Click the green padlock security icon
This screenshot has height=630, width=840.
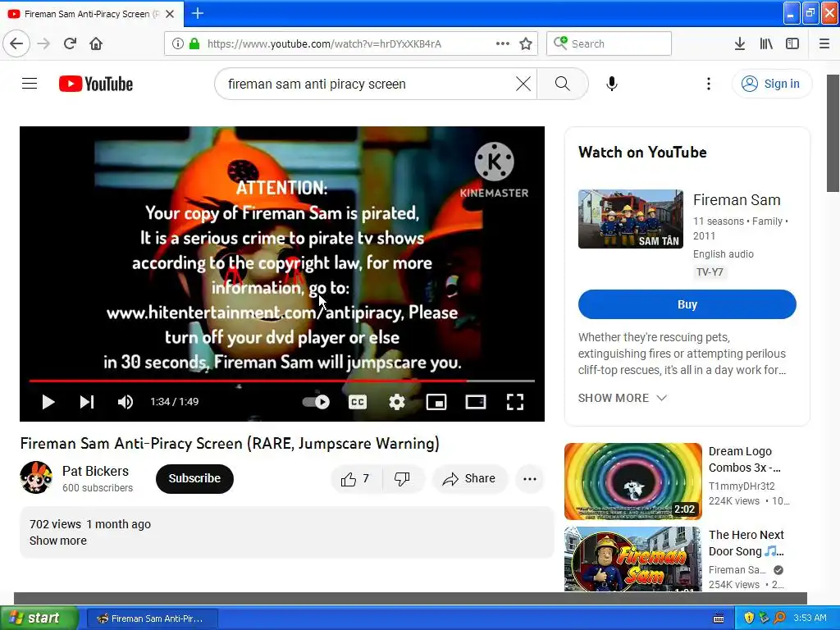point(194,43)
